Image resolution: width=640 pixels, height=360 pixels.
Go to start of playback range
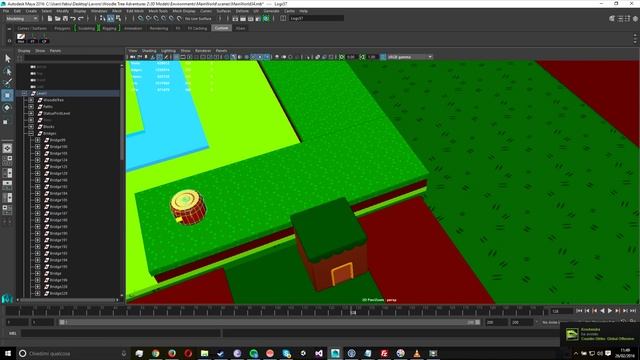point(579,311)
